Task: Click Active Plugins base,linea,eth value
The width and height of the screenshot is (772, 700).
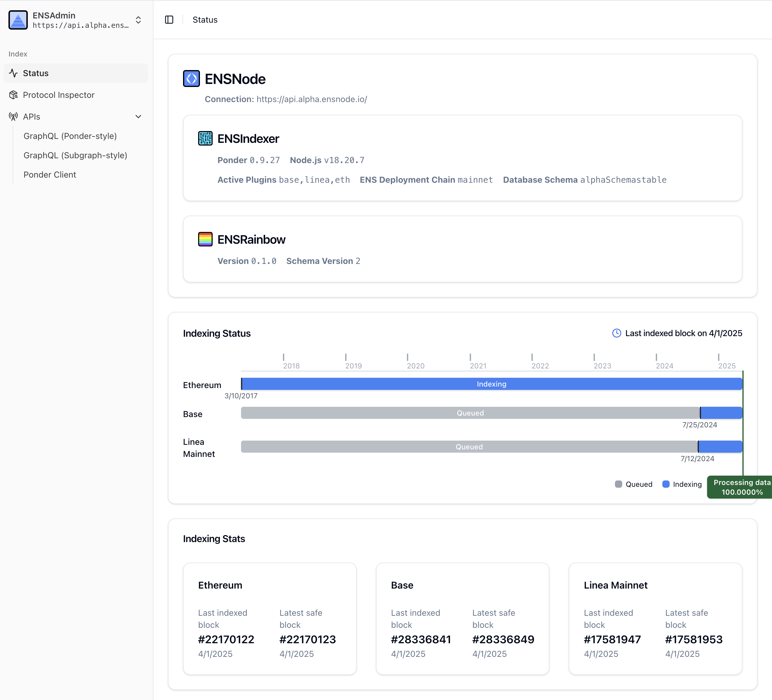Action: click(x=314, y=180)
